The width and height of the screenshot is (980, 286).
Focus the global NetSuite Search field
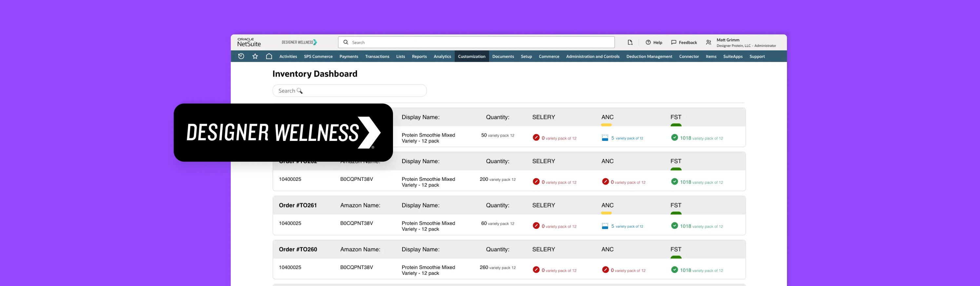(476, 42)
